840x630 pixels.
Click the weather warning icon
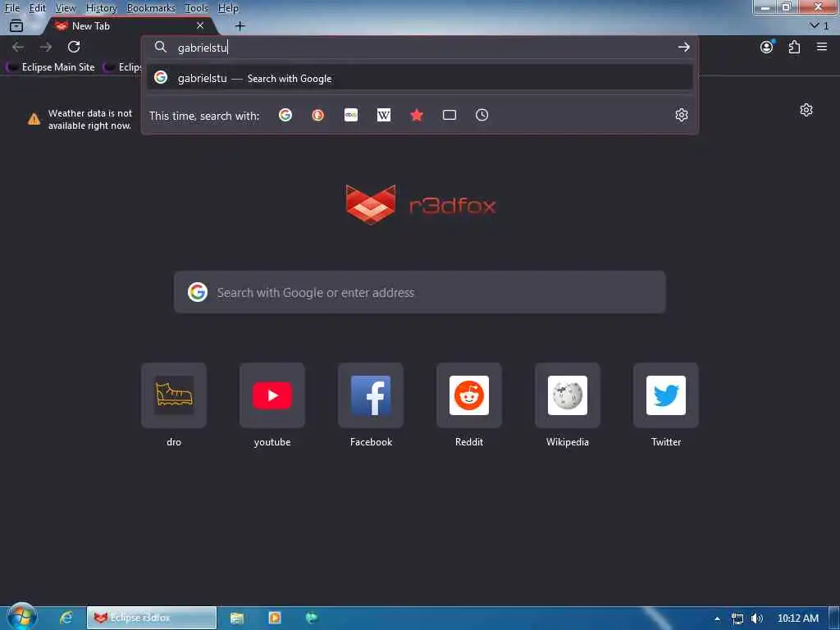click(34, 119)
